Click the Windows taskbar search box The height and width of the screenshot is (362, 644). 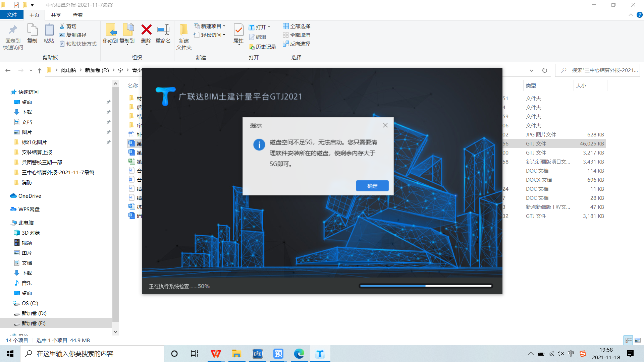click(92, 354)
